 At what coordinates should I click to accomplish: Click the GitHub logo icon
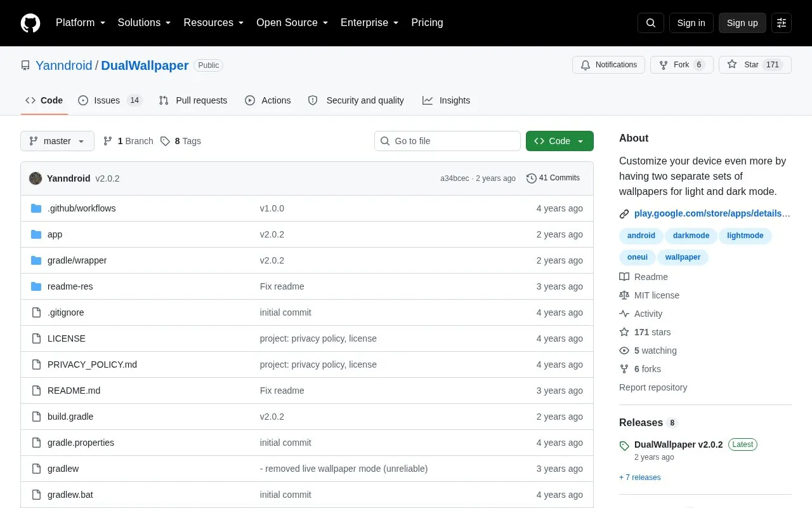click(30, 23)
